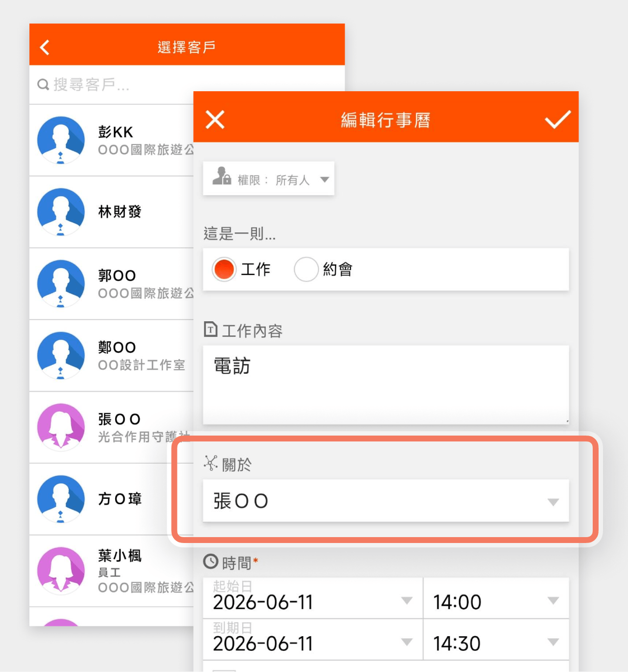Open the 權限 所有人 permission dropdown
The height and width of the screenshot is (672, 628).
[269, 179]
